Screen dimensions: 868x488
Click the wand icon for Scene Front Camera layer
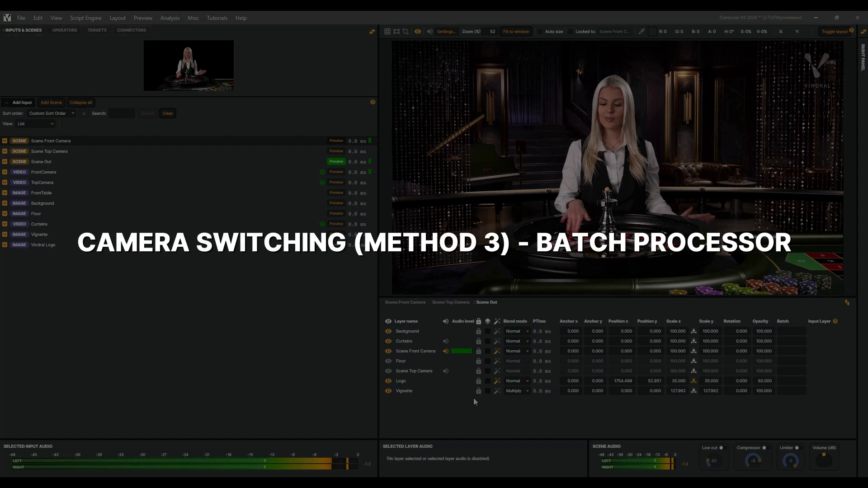[x=497, y=351]
